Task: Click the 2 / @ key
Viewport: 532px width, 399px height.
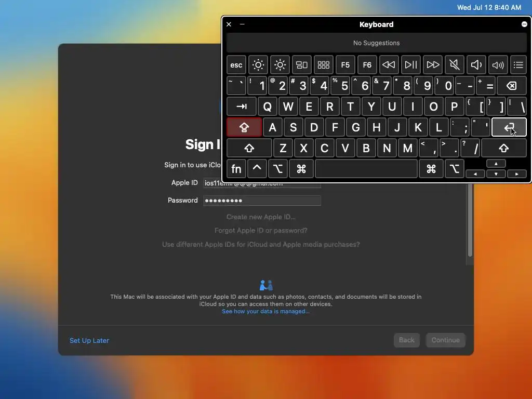Action: tap(278, 86)
